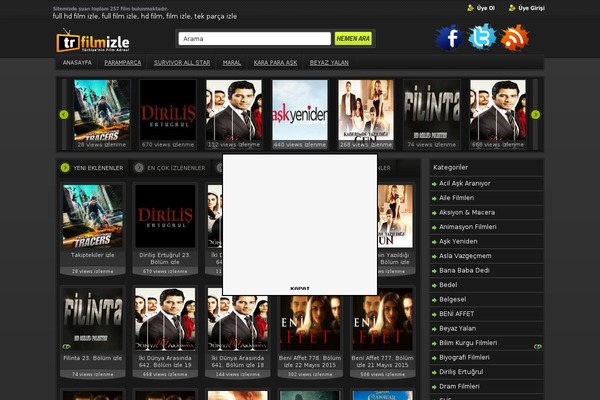This screenshot has height=400, width=600.
Task: Open the RSS feed icon
Action: (515, 38)
